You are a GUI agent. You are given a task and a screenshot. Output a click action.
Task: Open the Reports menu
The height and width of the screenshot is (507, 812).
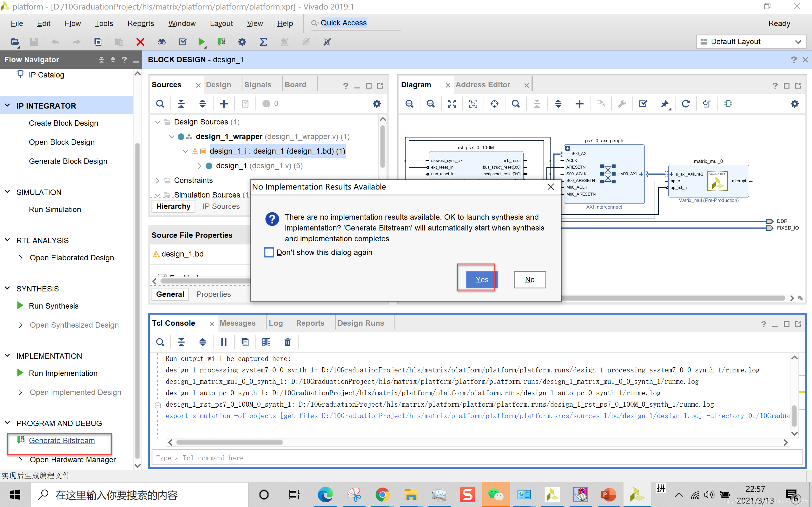coord(141,23)
